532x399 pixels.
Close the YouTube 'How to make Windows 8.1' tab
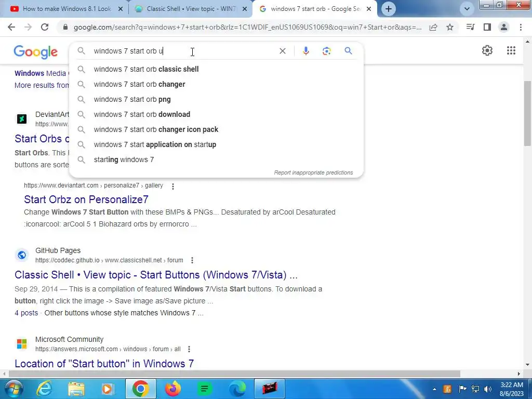[121, 9]
